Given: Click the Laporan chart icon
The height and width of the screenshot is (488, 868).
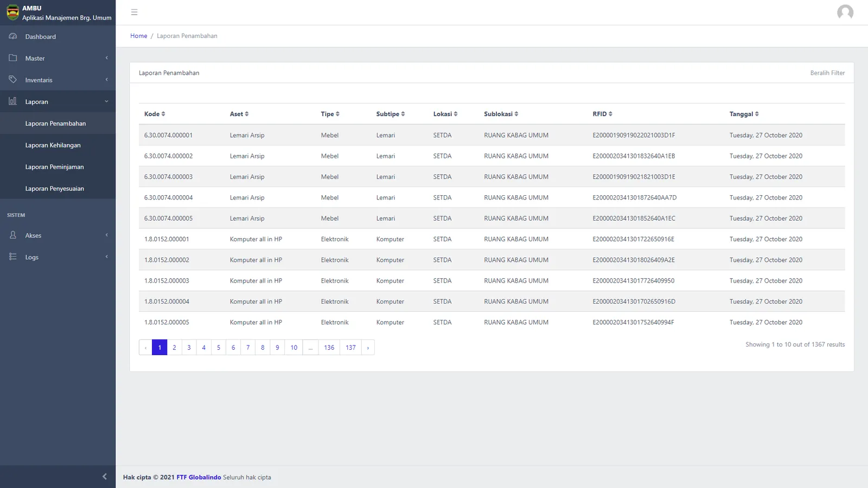Looking at the screenshot, I should [13, 101].
